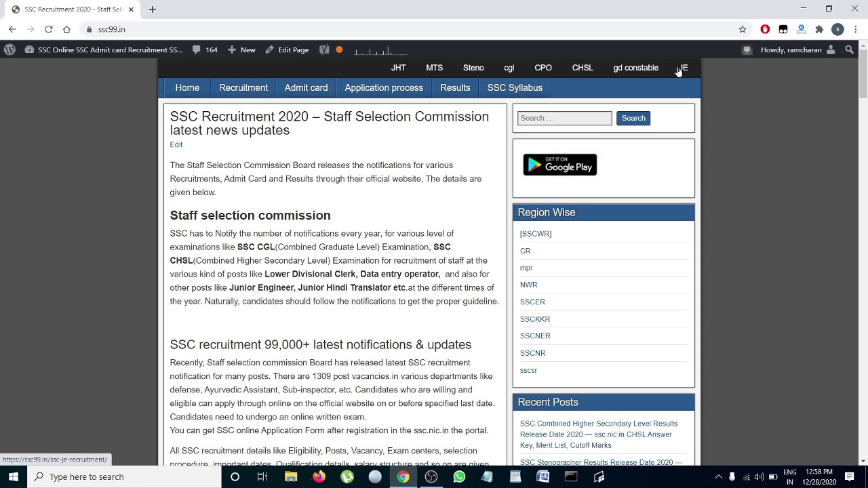Click the Windows taskbar search box
The image size is (868, 488).
124,476
